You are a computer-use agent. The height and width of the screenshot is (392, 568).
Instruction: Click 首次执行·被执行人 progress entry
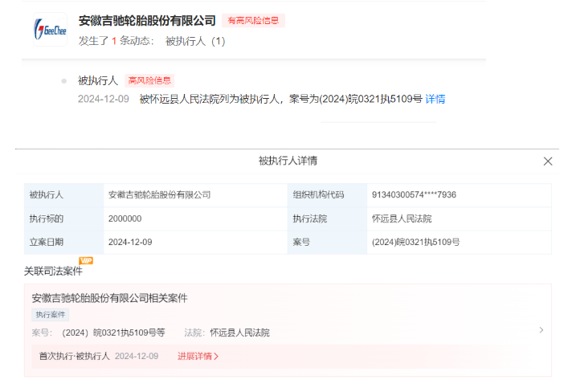click(75, 356)
